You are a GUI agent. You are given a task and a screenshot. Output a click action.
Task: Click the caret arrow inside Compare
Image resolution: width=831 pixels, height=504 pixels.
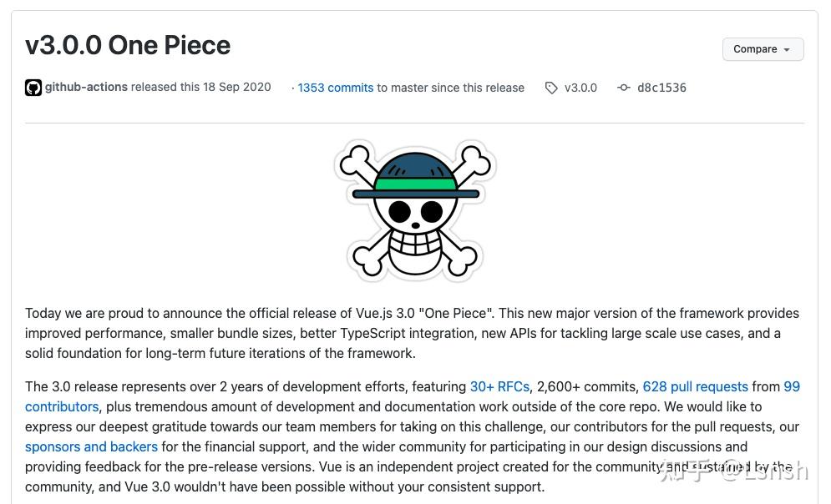[x=787, y=50]
